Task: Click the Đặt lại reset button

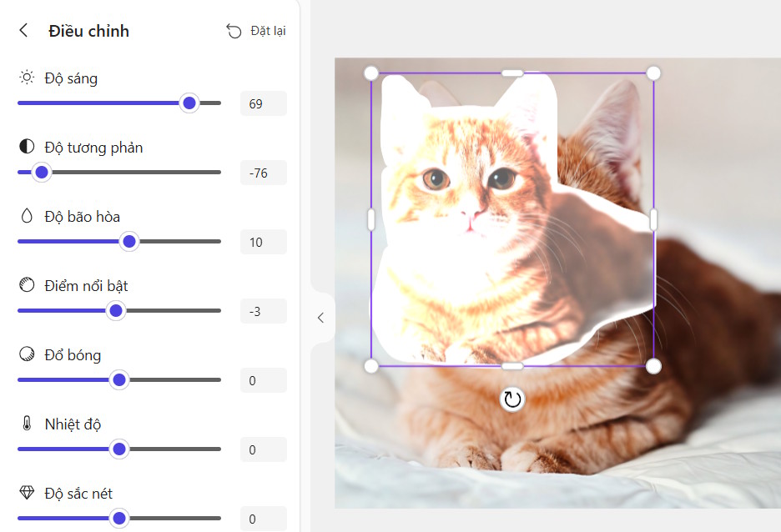Action: (x=256, y=31)
